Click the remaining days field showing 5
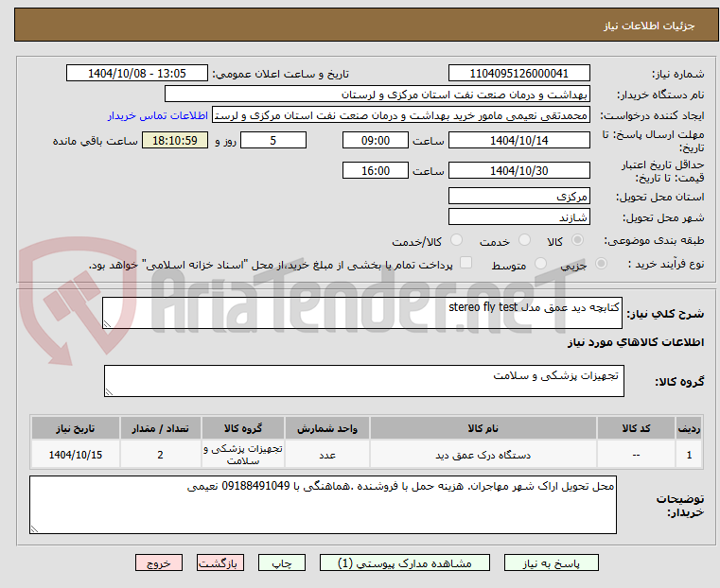 point(273,140)
